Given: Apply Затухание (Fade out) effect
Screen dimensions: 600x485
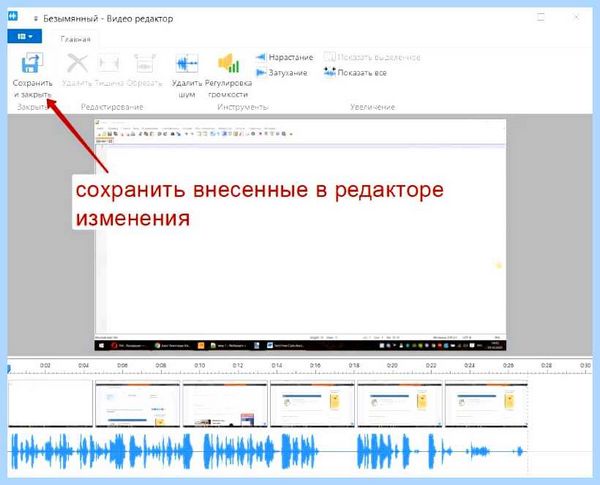Looking at the screenshot, I should [282, 73].
